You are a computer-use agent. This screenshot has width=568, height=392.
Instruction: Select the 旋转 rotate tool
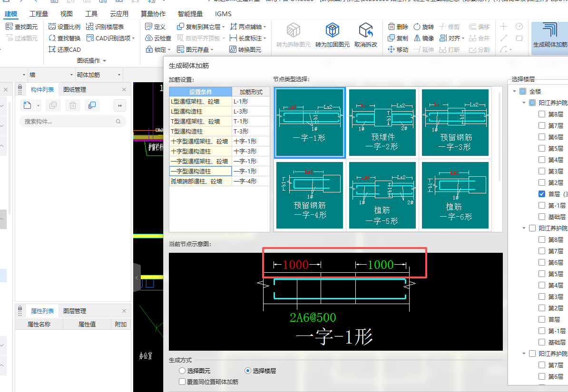click(423, 27)
